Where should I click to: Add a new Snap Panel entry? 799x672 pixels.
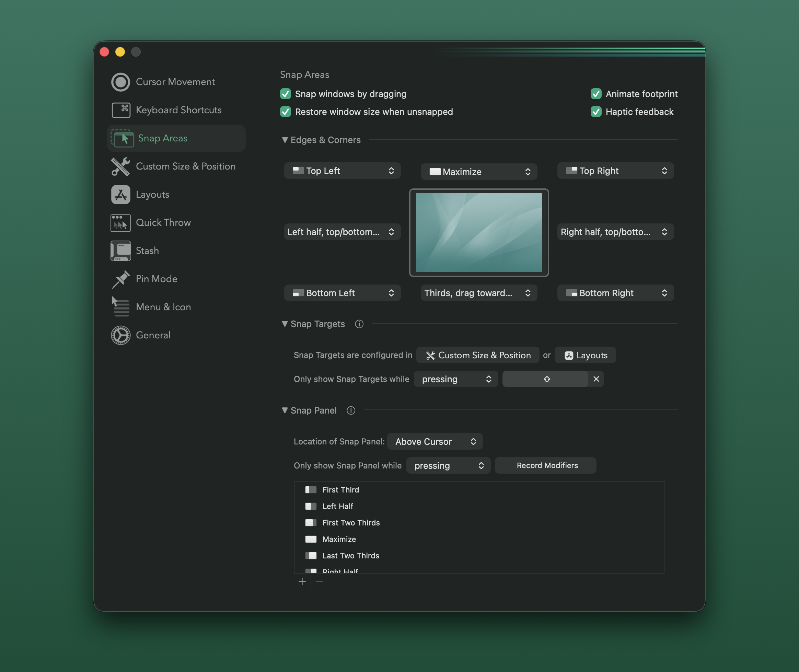(x=302, y=582)
